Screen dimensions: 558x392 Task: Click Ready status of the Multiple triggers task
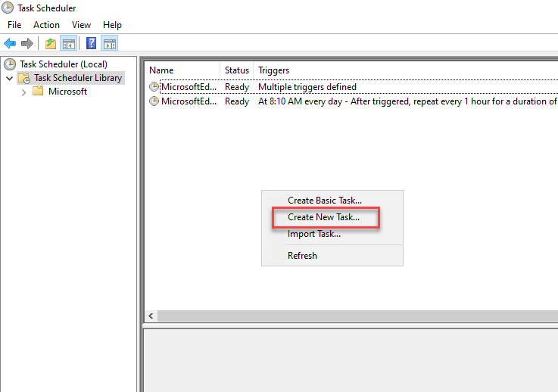coord(237,87)
